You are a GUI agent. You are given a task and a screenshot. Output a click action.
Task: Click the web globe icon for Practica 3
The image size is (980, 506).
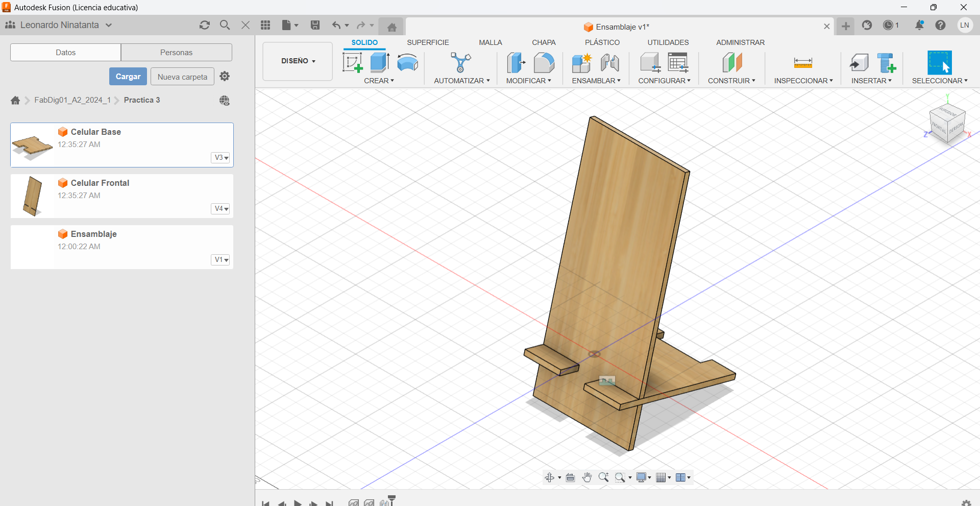pos(225,101)
